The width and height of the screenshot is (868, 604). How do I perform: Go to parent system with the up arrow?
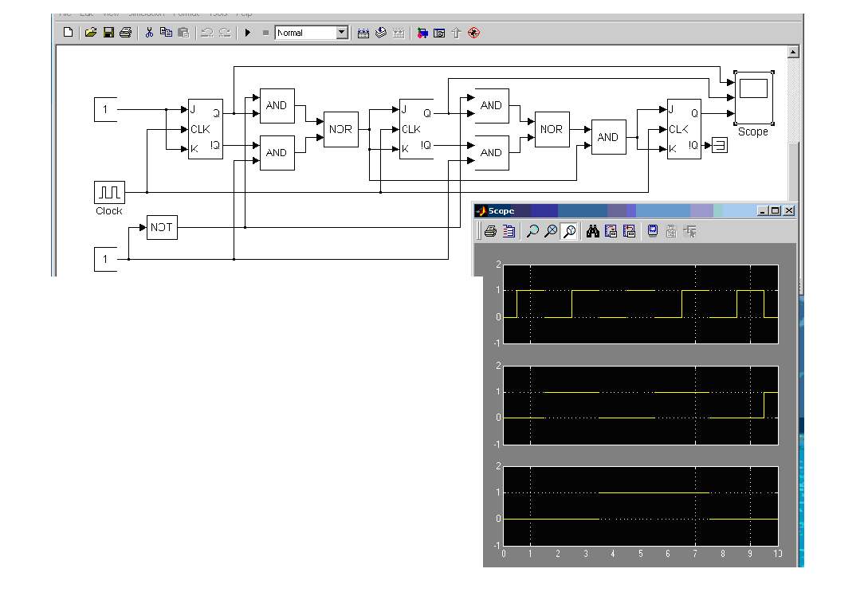(456, 33)
